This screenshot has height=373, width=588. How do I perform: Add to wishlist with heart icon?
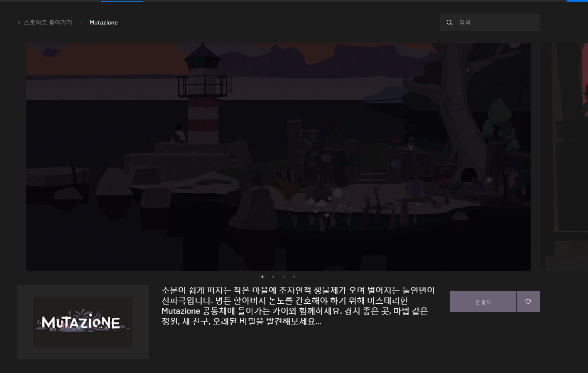click(x=528, y=302)
